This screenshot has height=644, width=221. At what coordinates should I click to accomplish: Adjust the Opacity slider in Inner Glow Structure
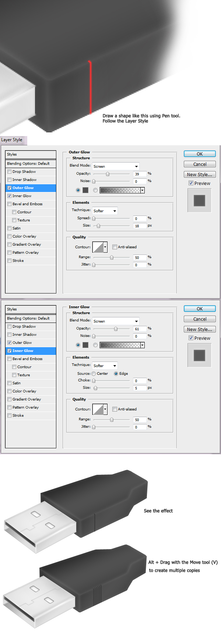(116, 329)
